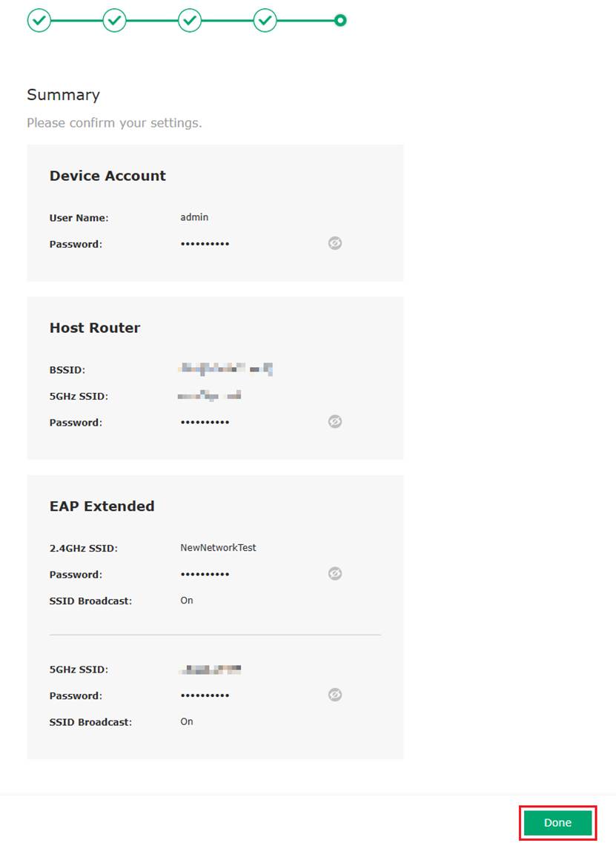Click the third step checkmark icon
616x843 pixels.
click(190, 20)
